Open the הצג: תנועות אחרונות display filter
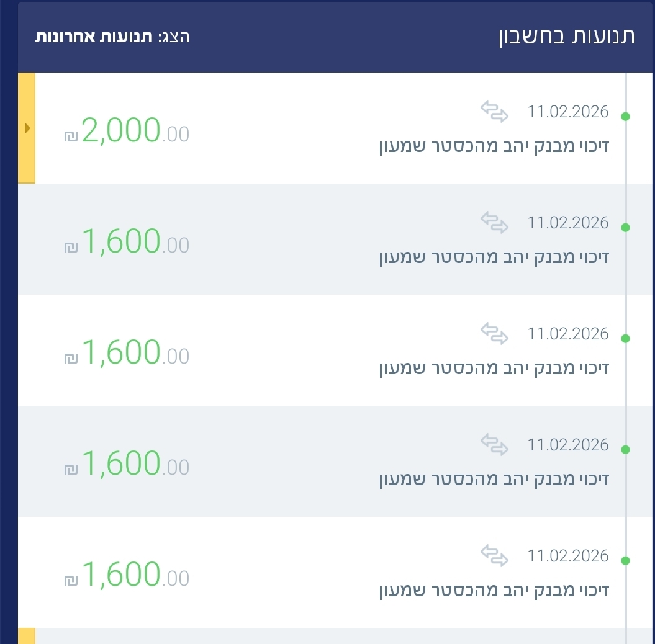Screen dimensions: 655x644 click(112, 36)
